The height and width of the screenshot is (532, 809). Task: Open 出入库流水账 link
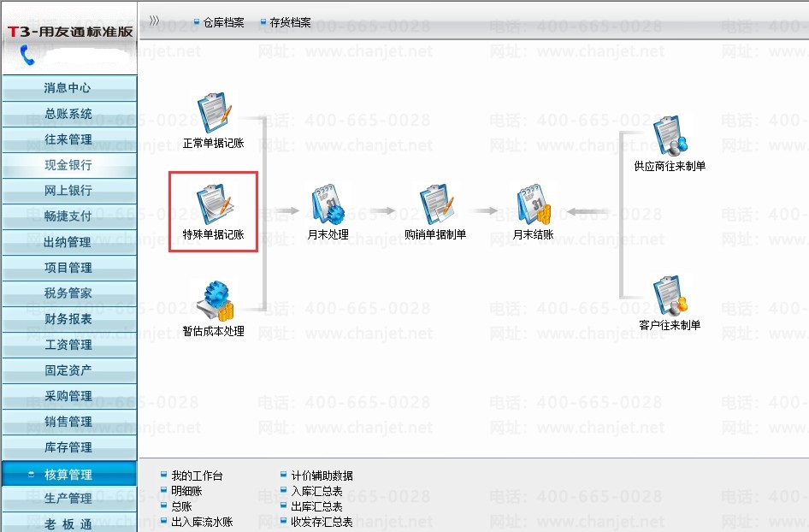(202, 522)
